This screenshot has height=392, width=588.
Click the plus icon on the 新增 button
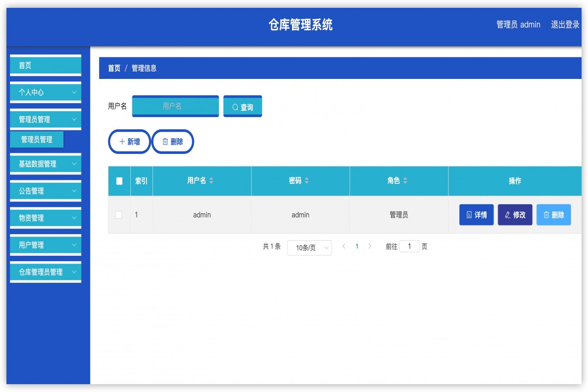121,142
